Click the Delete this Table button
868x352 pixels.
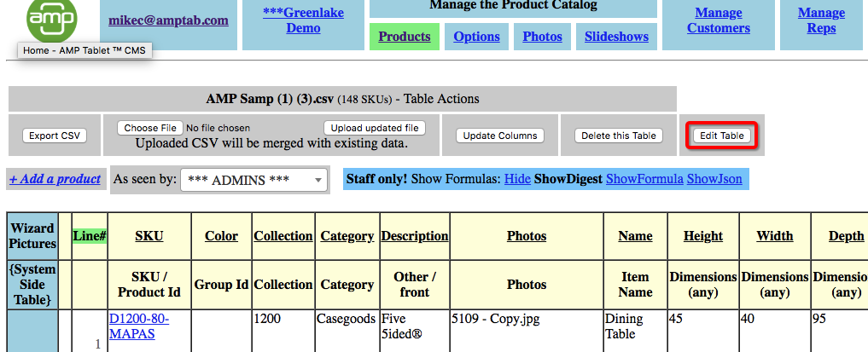[618, 136]
